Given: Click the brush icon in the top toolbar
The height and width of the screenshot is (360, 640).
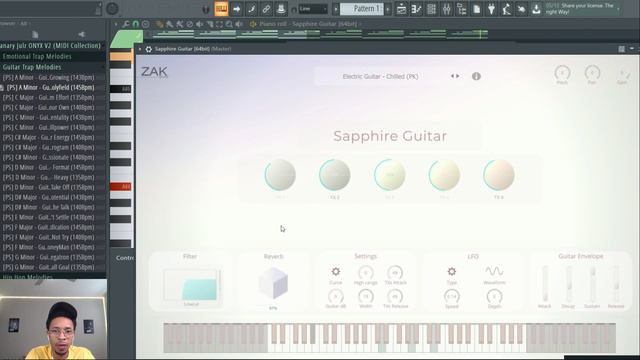Looking at the screenshot, I should pos(251,9).
